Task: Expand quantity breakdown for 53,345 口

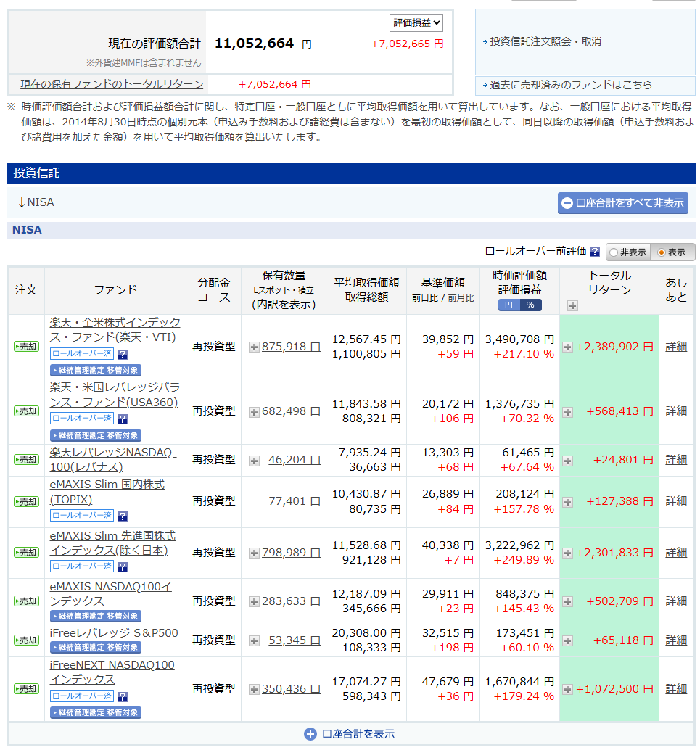Action: tap(254, 641)
